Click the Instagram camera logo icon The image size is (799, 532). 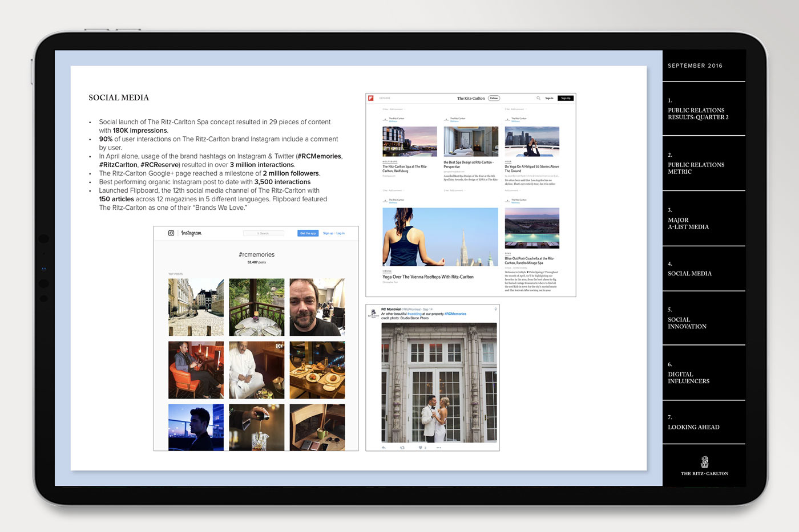click(x=171, y=233)
